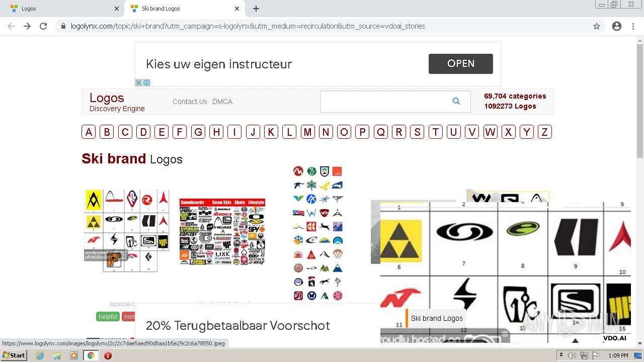Close the Ski brand Logos tab
This screenshot has height=362, width=644.
coord(237,9)
